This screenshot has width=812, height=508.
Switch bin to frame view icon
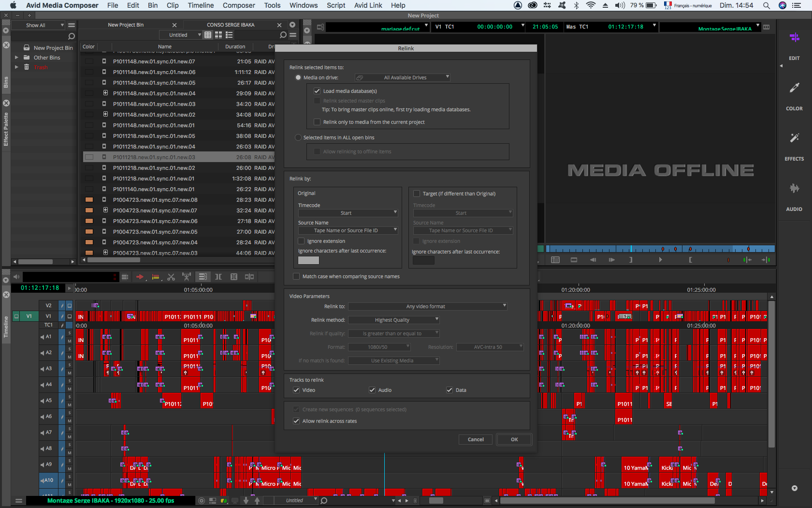(x=218, y=35)
